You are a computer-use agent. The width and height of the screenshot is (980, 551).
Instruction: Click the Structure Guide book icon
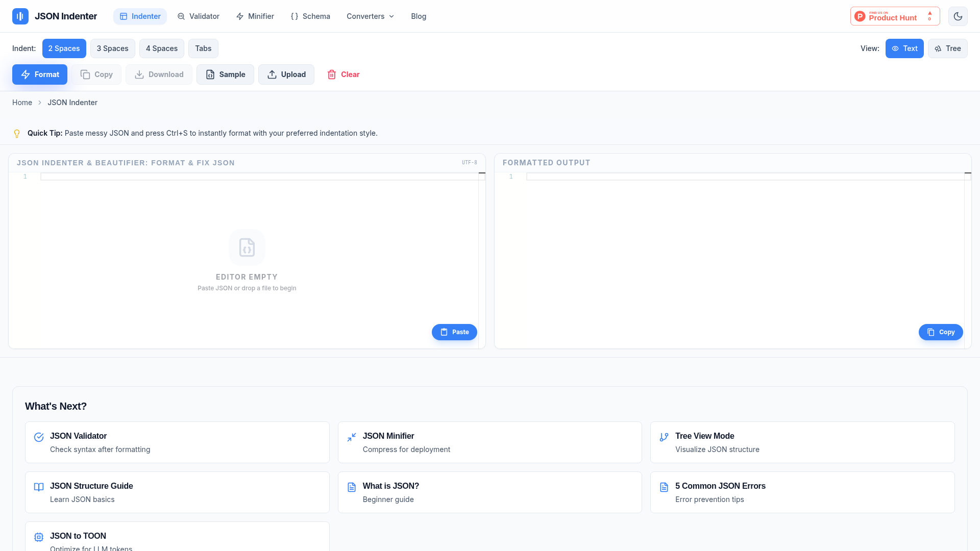39,487
